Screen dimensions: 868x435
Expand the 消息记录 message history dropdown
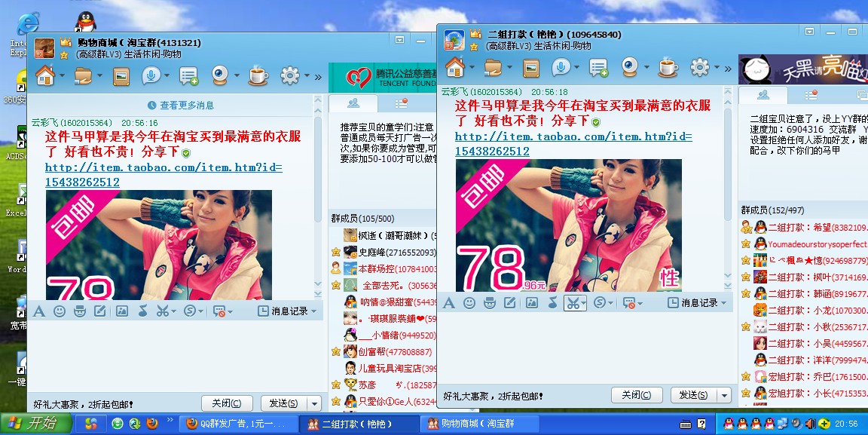313,311
